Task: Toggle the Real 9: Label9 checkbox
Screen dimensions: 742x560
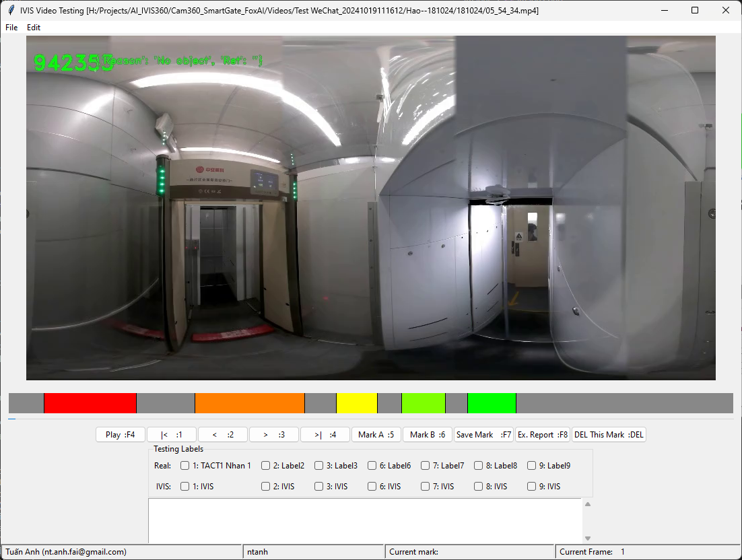Action: [532, 466]
